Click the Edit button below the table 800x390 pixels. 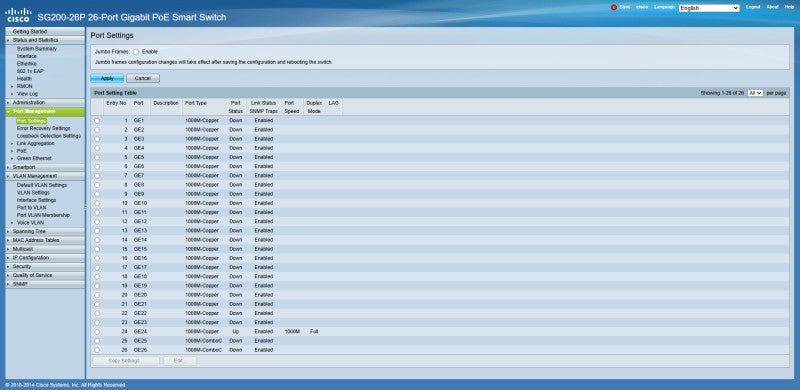[180, 361]
